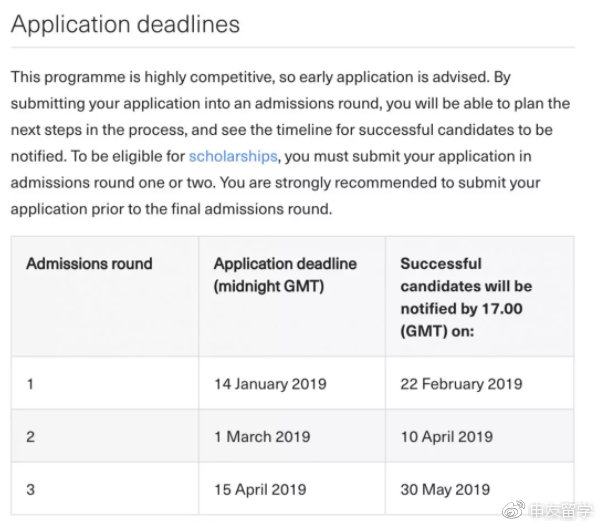
Task: Click the 15 April 2019 deadline cell
Action: point(292,489)
